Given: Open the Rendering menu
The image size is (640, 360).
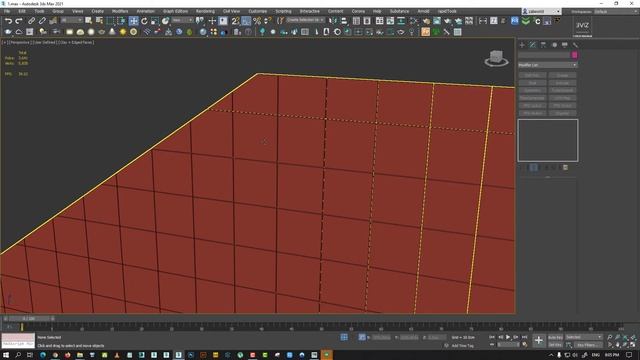Looking at the screenshot, I should (x=205, y=11).
